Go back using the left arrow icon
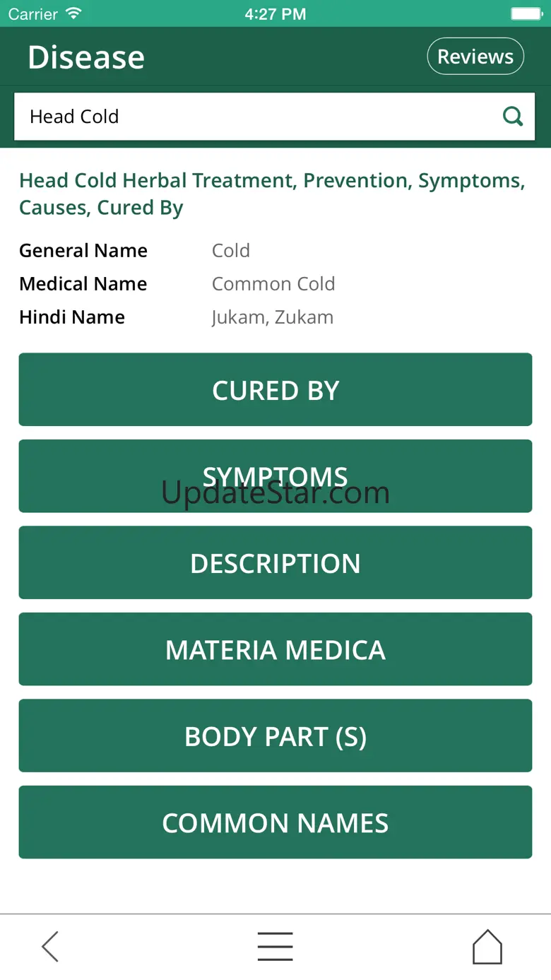 pos(50,946)
